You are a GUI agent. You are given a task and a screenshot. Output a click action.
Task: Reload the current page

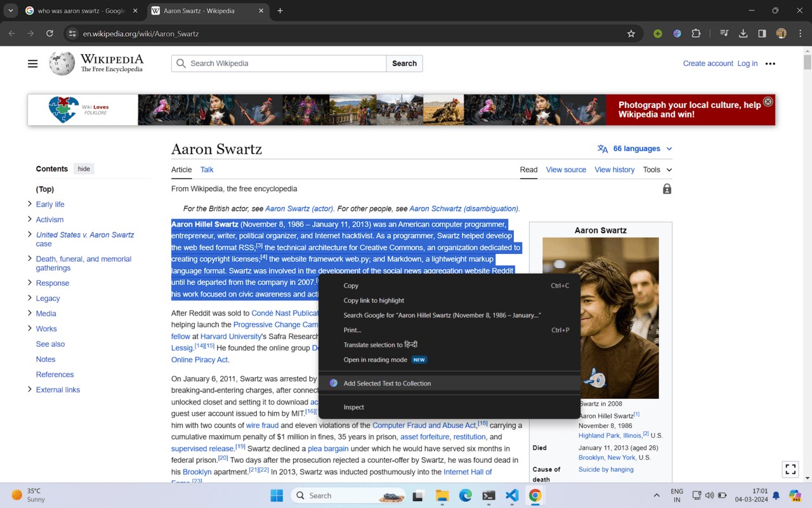coord(49,34)
